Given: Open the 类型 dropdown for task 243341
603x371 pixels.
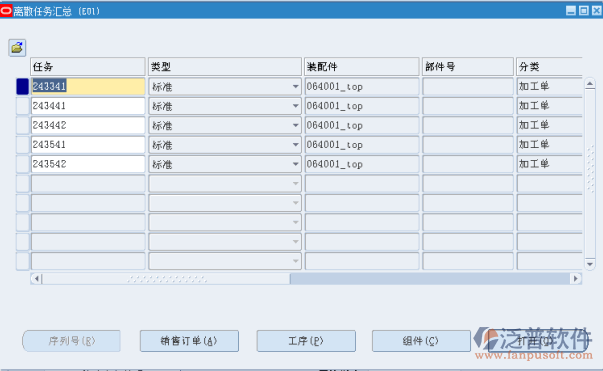Looking at the screenshot, I should pos(295,87).
